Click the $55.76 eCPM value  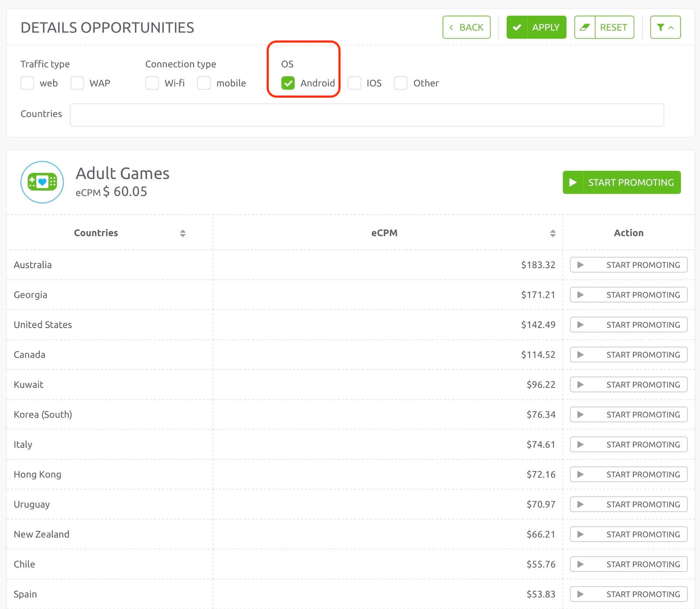(x=541, y=564)
